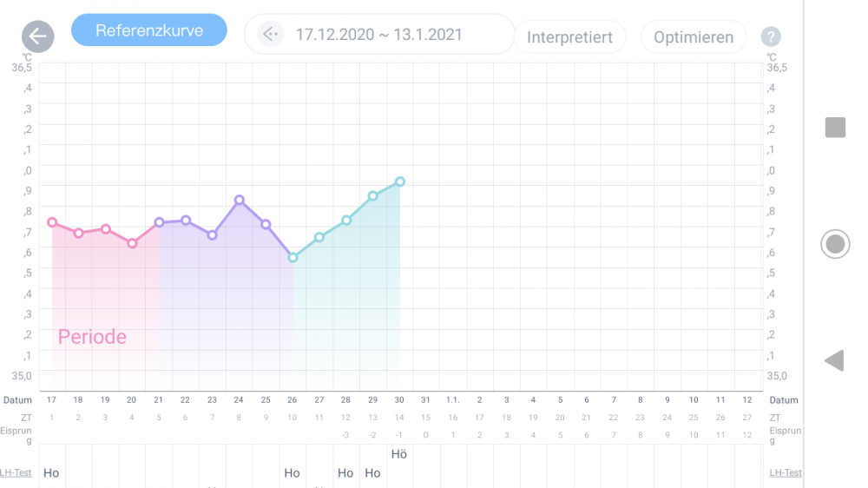868x488 pixels.
Task: Go to previous date range arrow
Action: click(270, 35)
